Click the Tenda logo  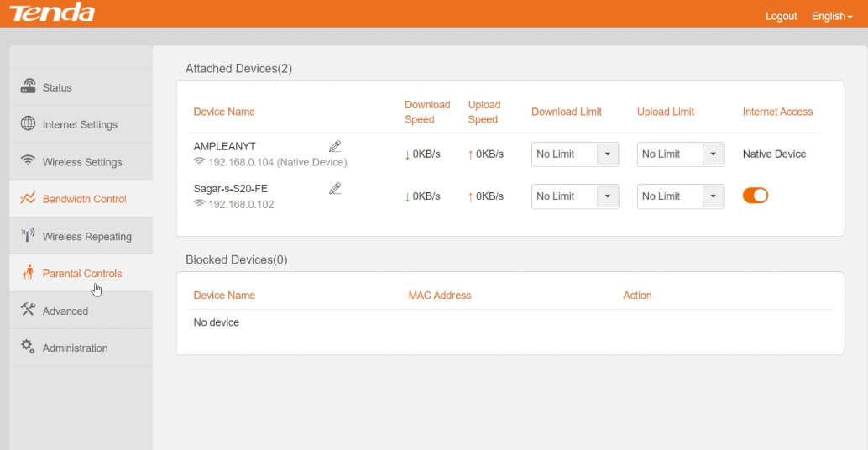52,13
